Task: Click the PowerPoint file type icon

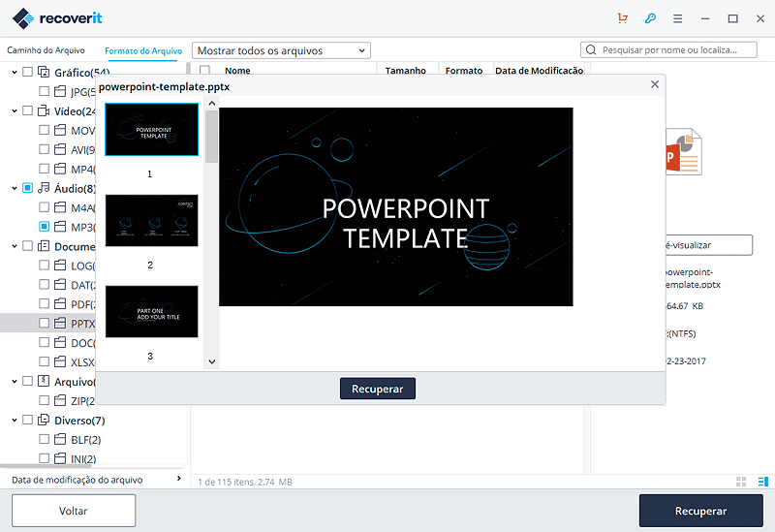Action: 684,151
